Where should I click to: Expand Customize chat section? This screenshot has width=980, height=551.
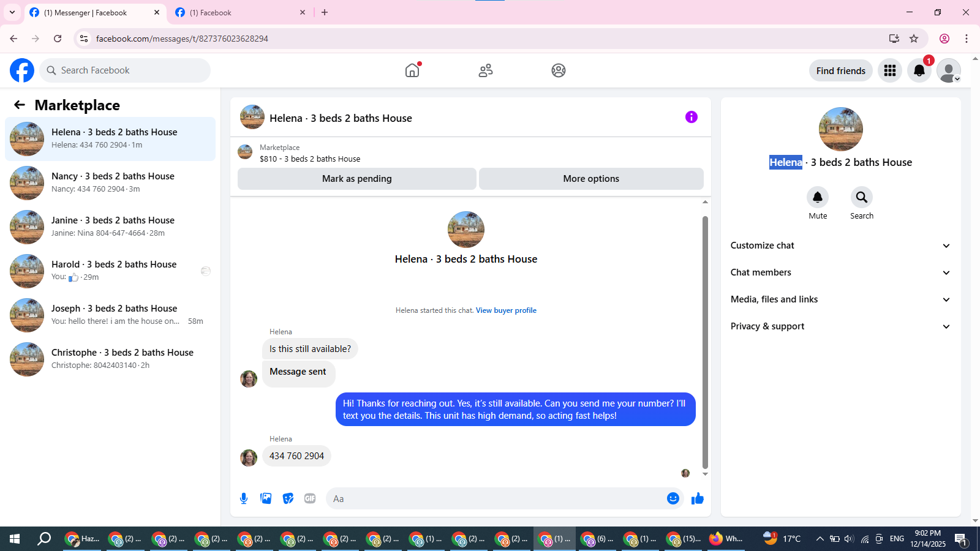pos(841,246)
